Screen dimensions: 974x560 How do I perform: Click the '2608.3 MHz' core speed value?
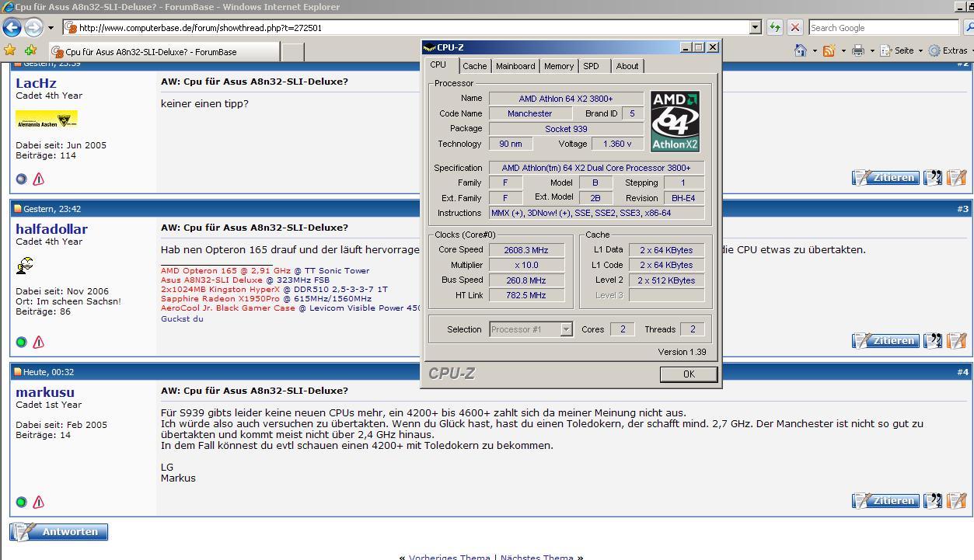(x=526, y=250)
